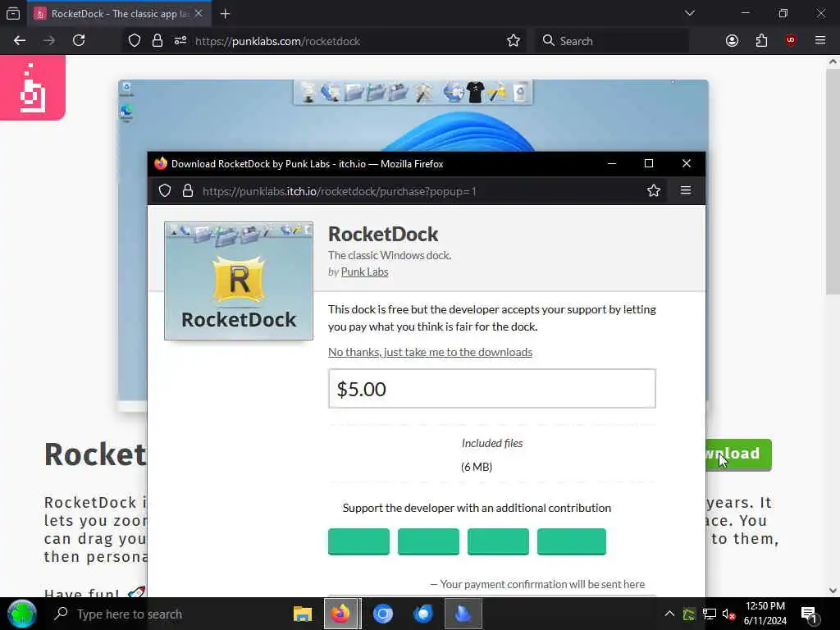Show hidden system tray icons

point(669,614)
